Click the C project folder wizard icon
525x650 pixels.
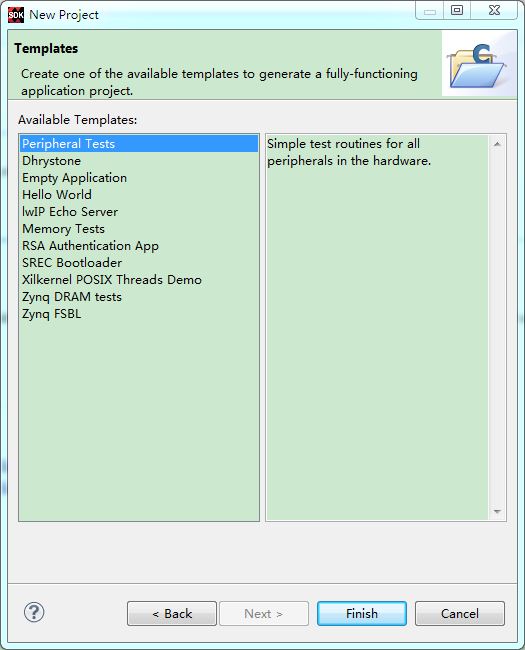coord(476,65)
